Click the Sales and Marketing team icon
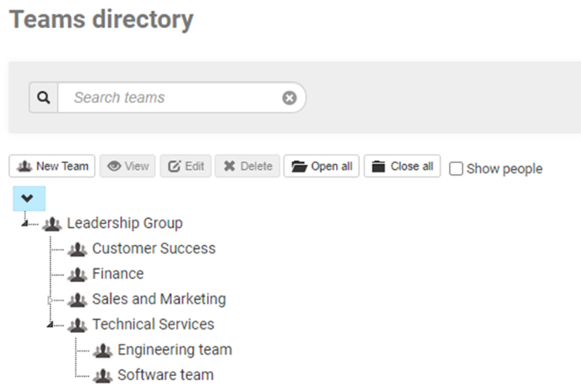Image resolution: width=581 pixels, height=392 pixels. pos(78,300)
